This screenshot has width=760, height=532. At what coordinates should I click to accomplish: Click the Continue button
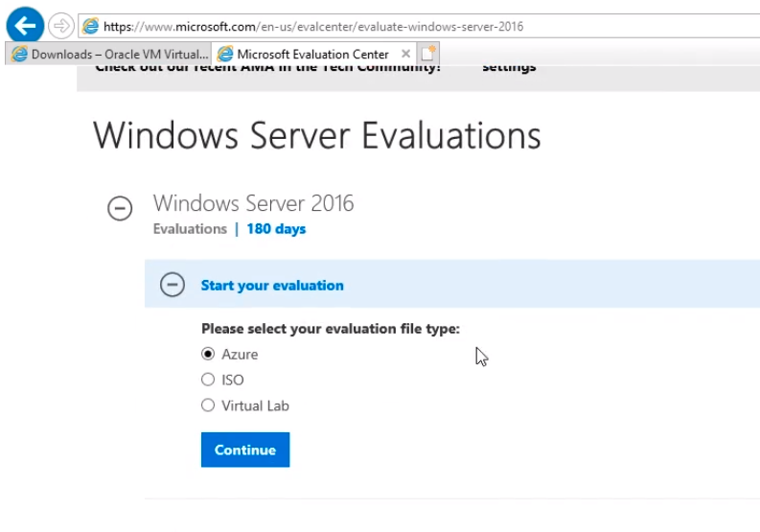coord(245,450)
